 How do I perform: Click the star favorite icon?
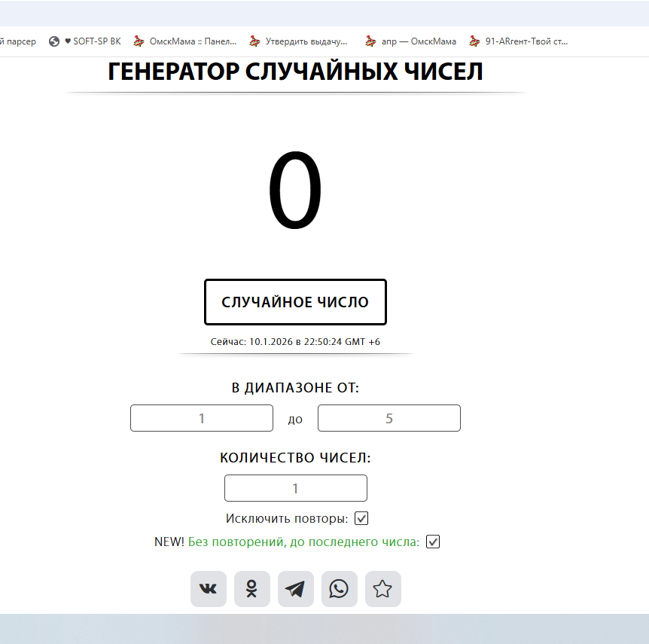tap(382, 589)
